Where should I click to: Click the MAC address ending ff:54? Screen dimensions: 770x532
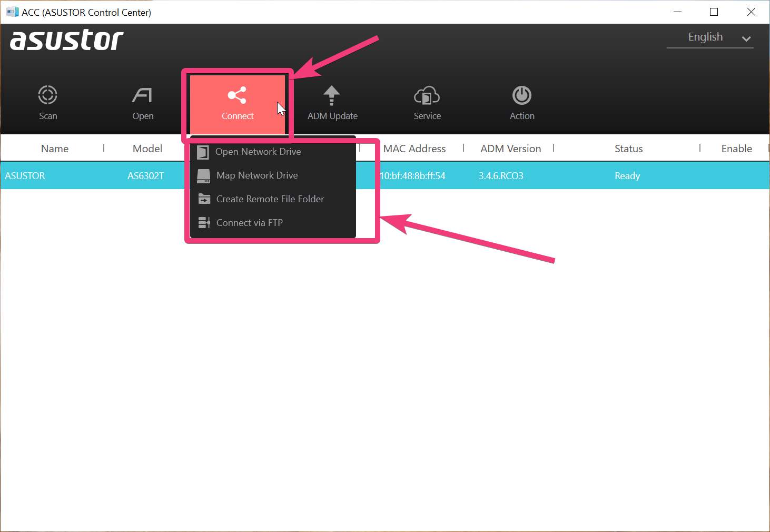tap(412, 176)
